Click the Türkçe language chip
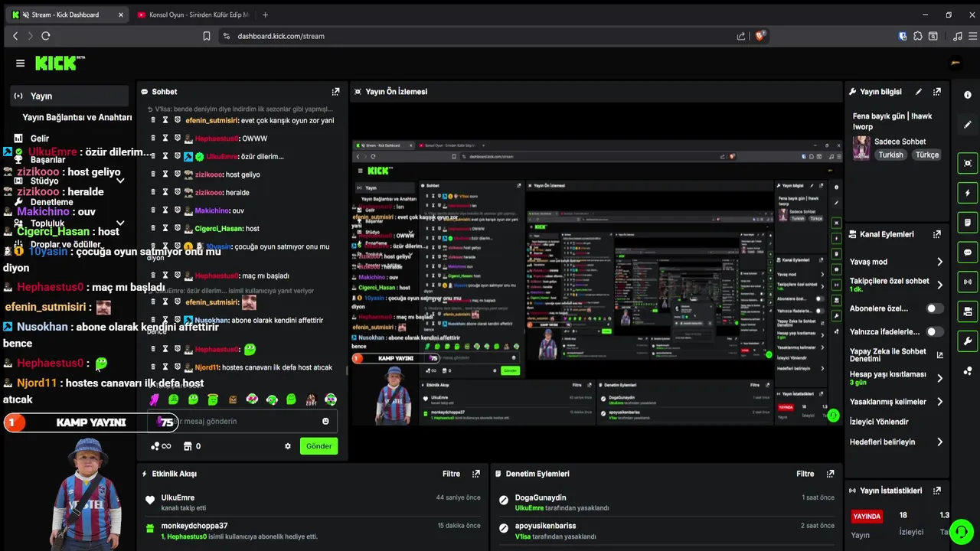Image resolution: width=980 pixels, height=551 pixels. coord(927,155)
